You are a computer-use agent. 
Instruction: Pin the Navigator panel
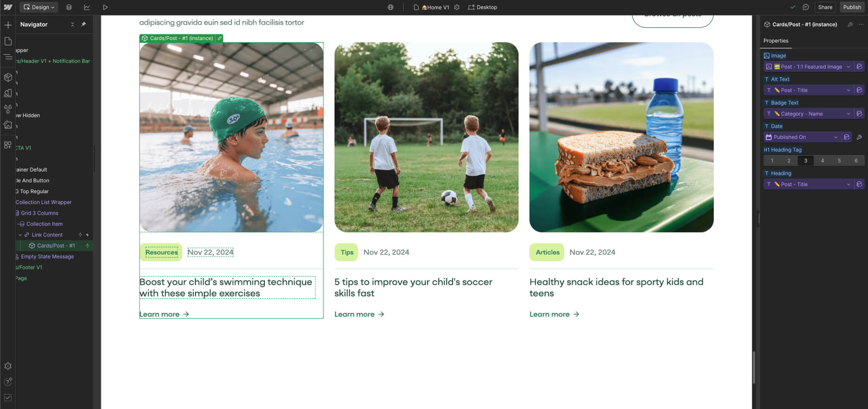pyautogui.click(x=84, y=24)
